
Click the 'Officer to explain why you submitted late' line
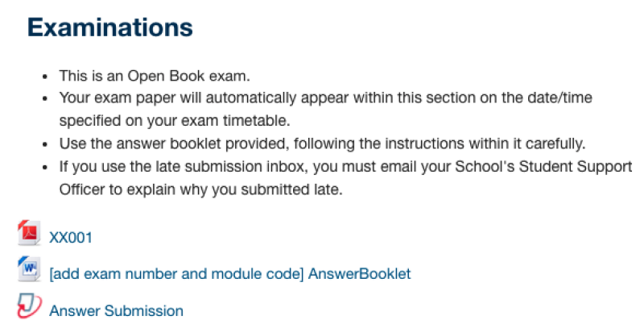pos(200,189)
